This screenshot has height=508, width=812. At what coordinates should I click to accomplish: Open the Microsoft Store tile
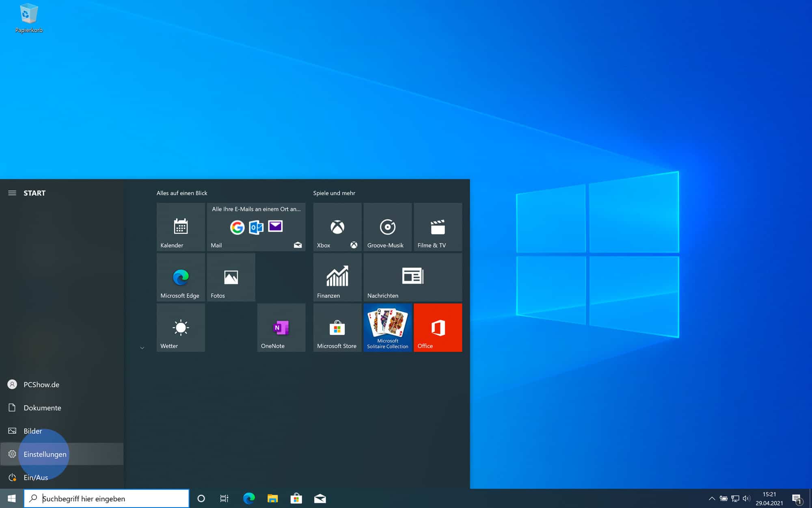click(337, 328)
